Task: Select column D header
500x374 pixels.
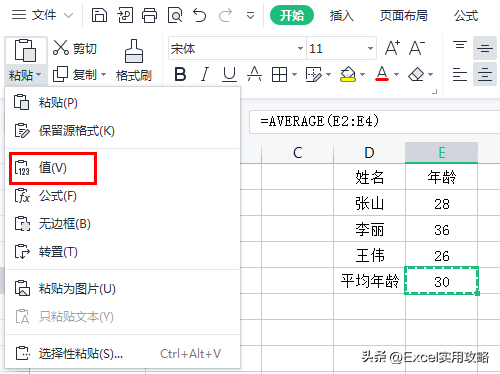Action: [x=369, y=153]
